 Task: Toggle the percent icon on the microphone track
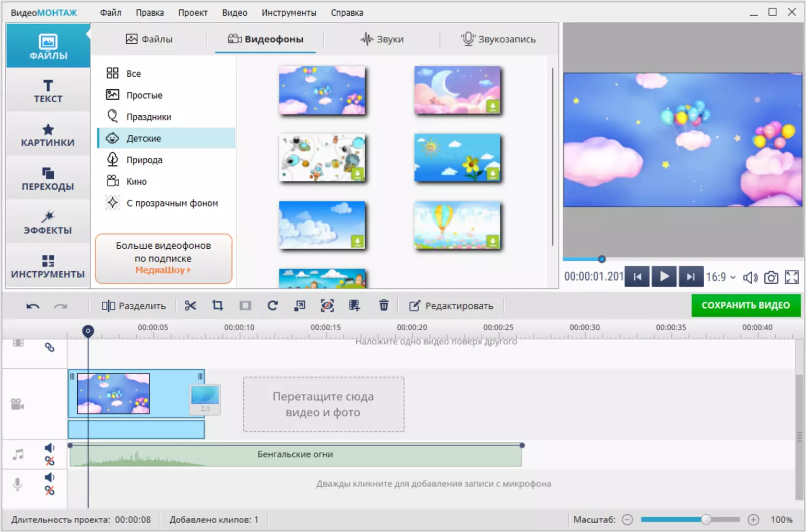50,490
